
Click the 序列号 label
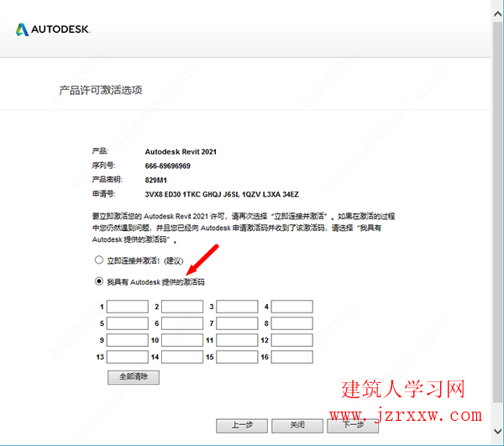[103, 165]
